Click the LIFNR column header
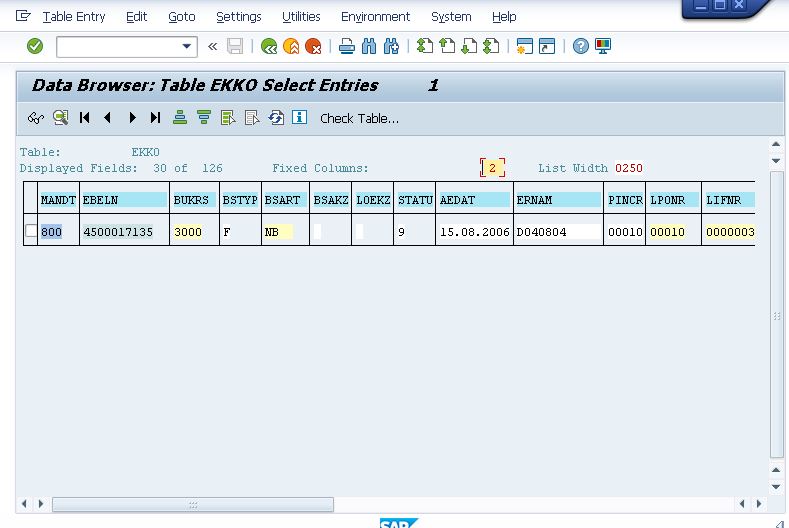The image size is (789, 528). [x=729, y=200]
